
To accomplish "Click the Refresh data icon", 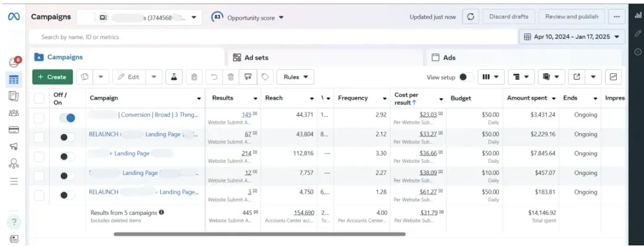I will click(471, 17).
